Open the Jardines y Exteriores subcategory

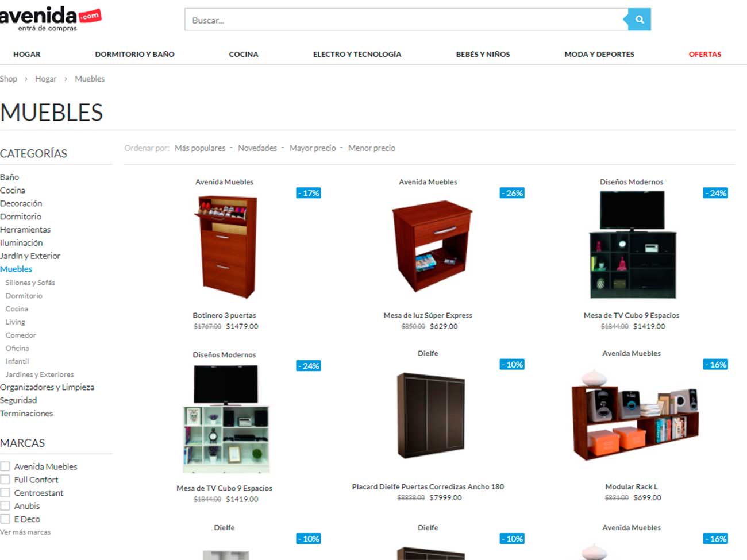pyautogui.click(x=40, y=374)
